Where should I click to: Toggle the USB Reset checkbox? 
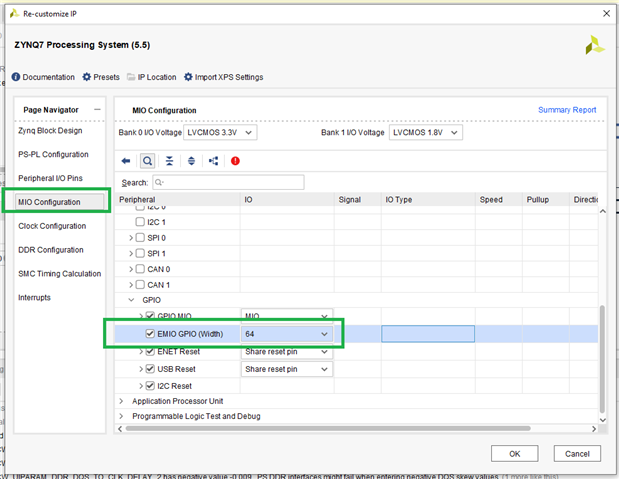coord(150,369)
